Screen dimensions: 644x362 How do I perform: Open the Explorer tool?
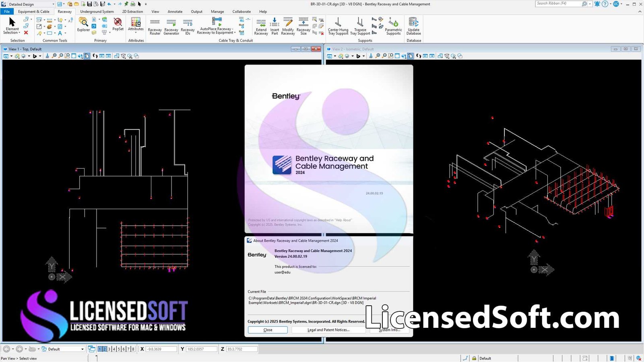point(83,25)
